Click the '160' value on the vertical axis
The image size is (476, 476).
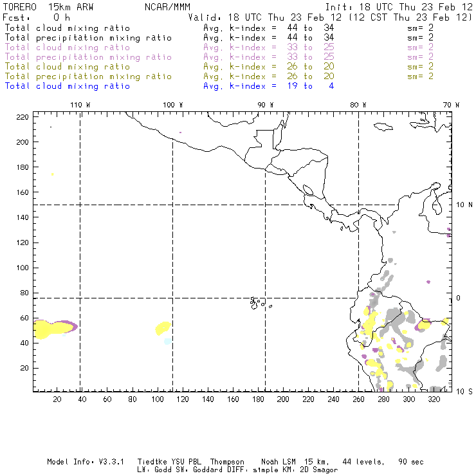23,192
